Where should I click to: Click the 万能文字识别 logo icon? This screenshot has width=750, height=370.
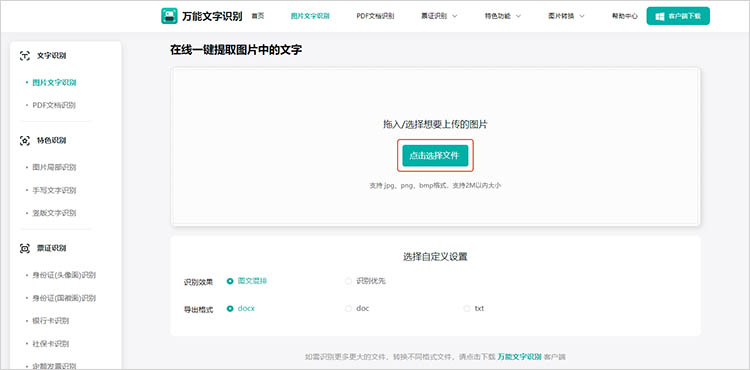coord(169,16)
